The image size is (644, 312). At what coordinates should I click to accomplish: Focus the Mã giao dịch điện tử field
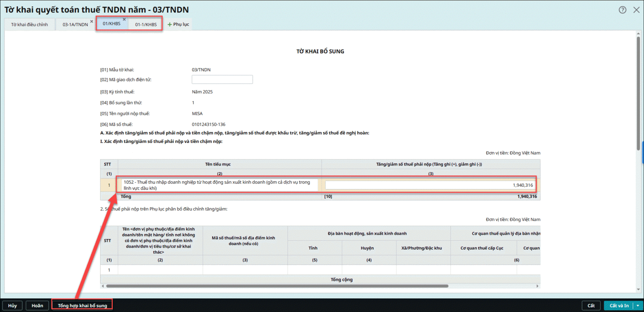tap(222, 80)
